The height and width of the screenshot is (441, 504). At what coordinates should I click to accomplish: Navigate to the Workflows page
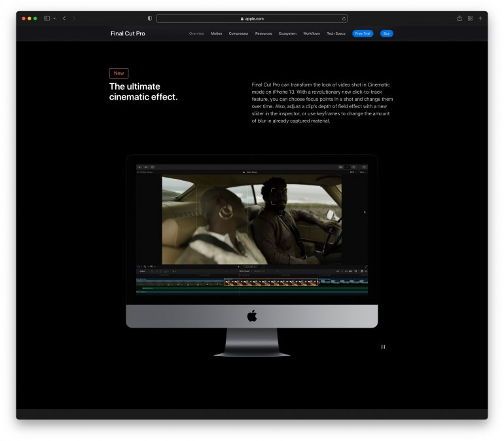click(312, 33)
